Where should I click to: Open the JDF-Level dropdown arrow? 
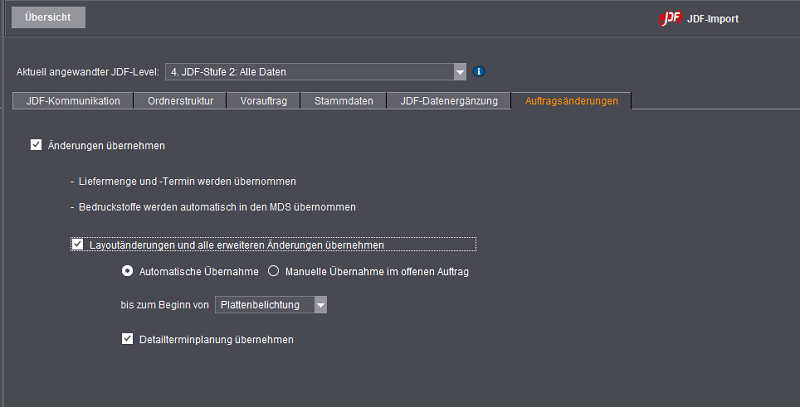coord(460,72)
